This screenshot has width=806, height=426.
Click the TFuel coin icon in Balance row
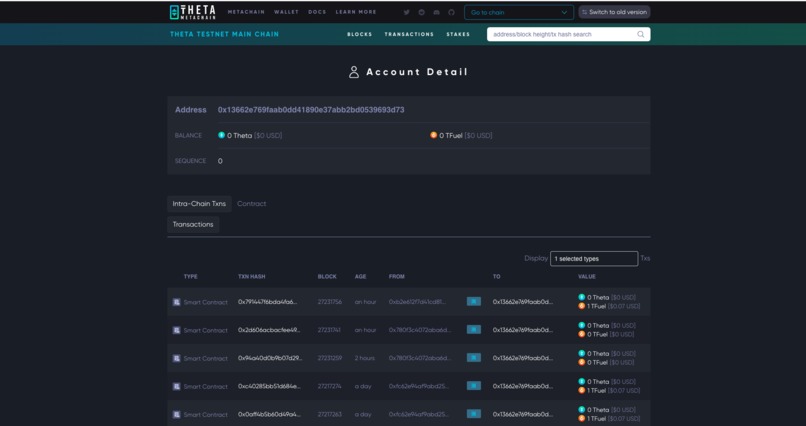[433, 135]
